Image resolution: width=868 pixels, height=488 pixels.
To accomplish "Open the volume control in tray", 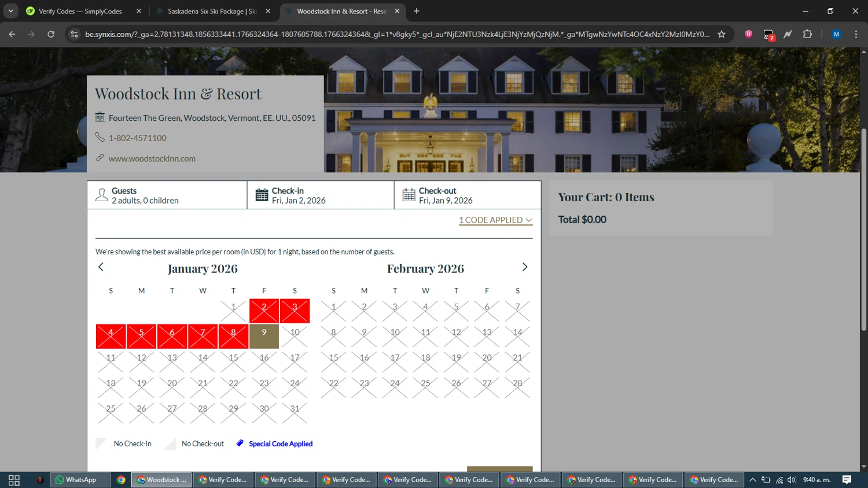I will pyautogui.click(x=792, y=480).
